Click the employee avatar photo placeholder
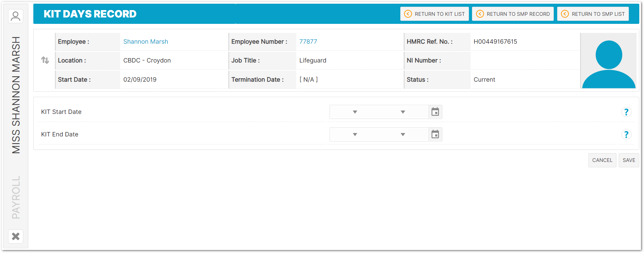Screen dimensions: 644x253 608,61
